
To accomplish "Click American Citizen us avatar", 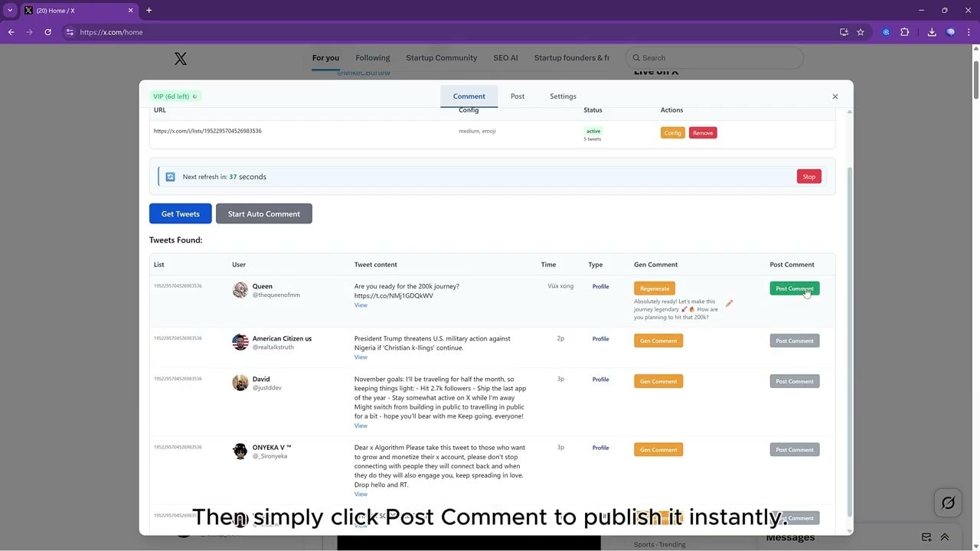I will coord(240,342).
